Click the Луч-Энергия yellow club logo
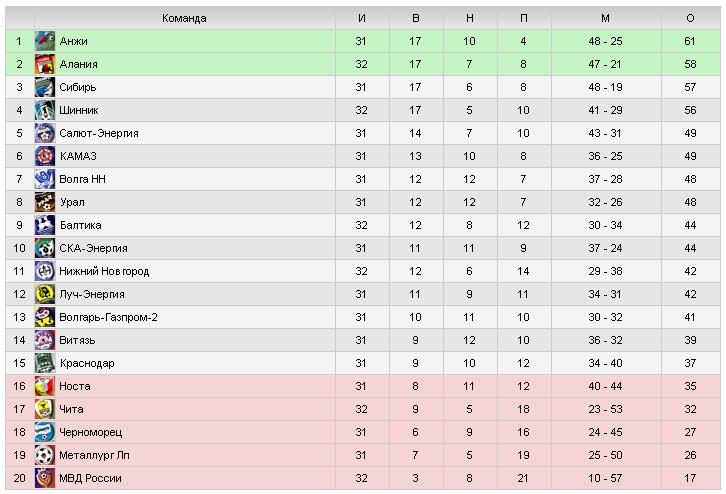This screenshot has height=494, width=726. pos(44,294)
